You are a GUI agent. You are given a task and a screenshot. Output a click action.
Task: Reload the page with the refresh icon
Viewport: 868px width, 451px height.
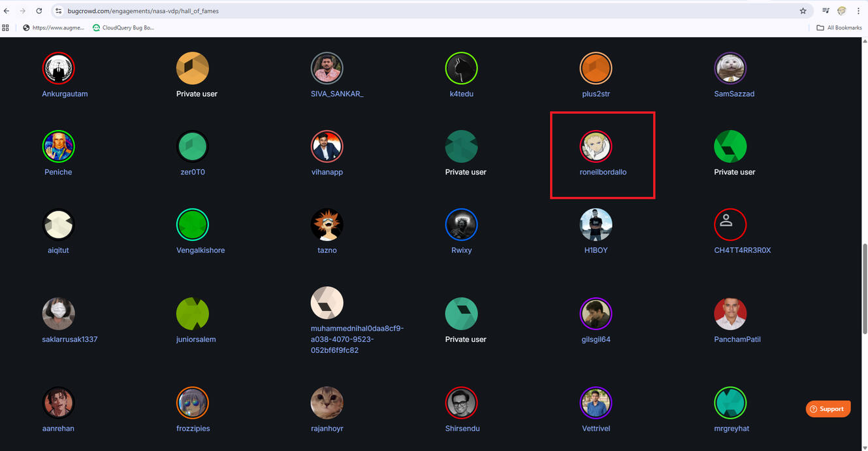pyautogui.click(x=39, y=11)
